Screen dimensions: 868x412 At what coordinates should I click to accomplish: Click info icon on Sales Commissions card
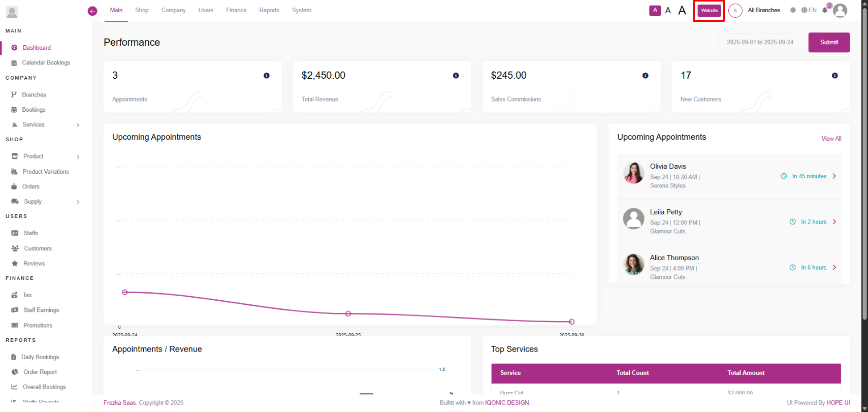pos(645,76)
